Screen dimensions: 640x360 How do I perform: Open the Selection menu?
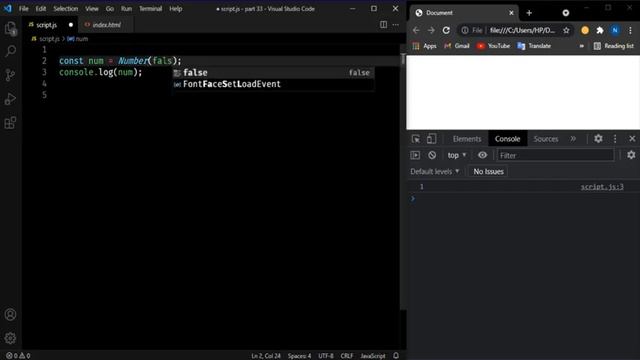click(65, 9)
